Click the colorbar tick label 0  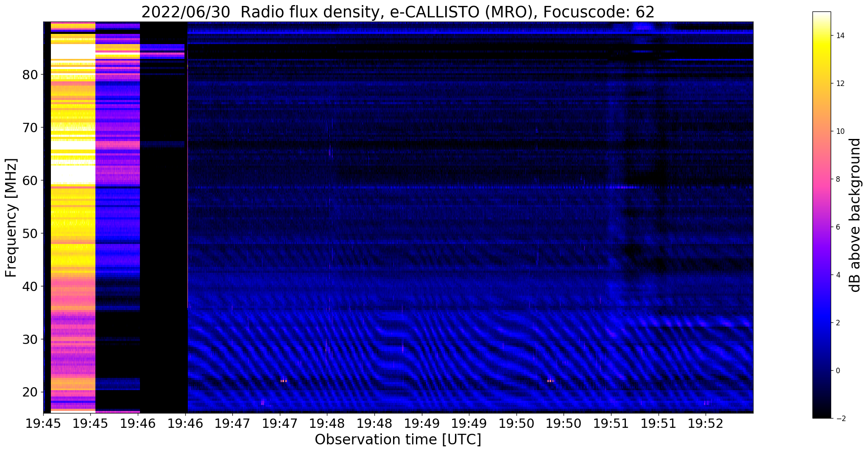[x=837, y=371]
